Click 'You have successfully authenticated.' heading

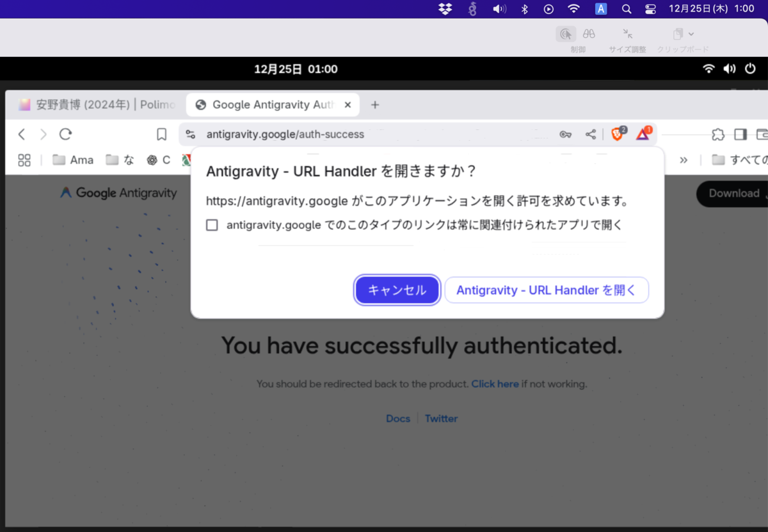pyautogui.click(x=422, y=346)
